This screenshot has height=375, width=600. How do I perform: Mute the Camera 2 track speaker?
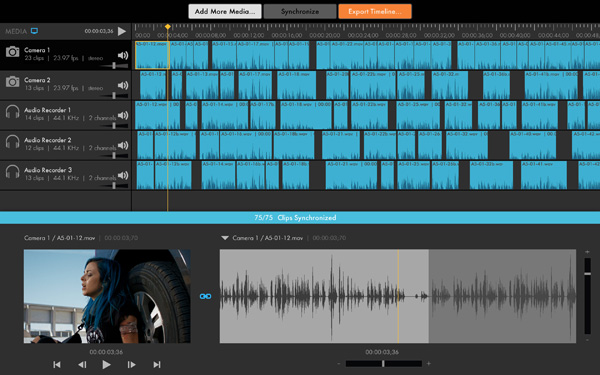coord(123,85)
